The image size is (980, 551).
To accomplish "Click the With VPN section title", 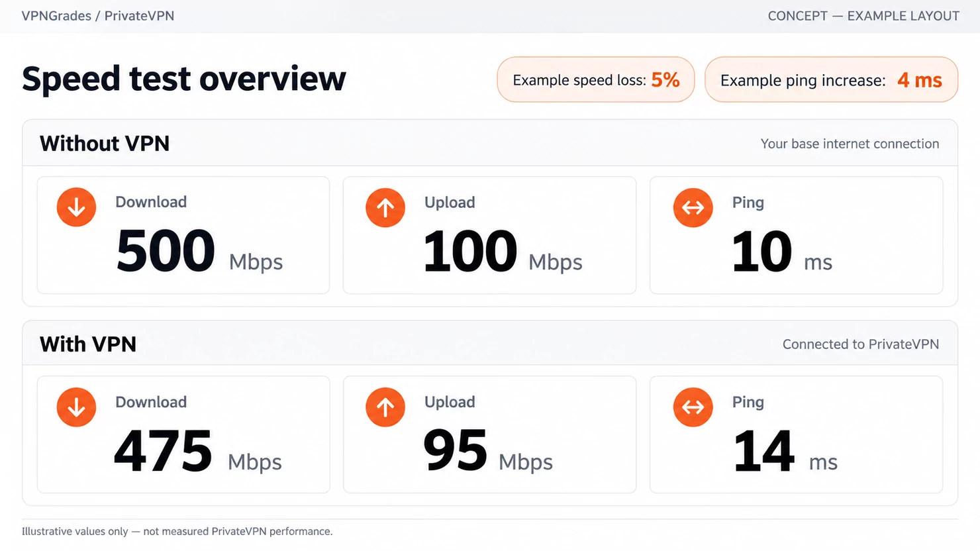I will (88, 344).
